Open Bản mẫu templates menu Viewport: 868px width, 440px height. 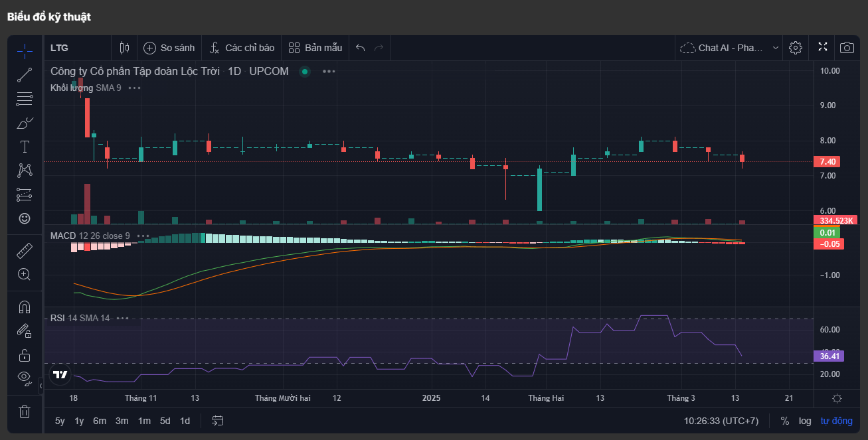coord(315,48)
